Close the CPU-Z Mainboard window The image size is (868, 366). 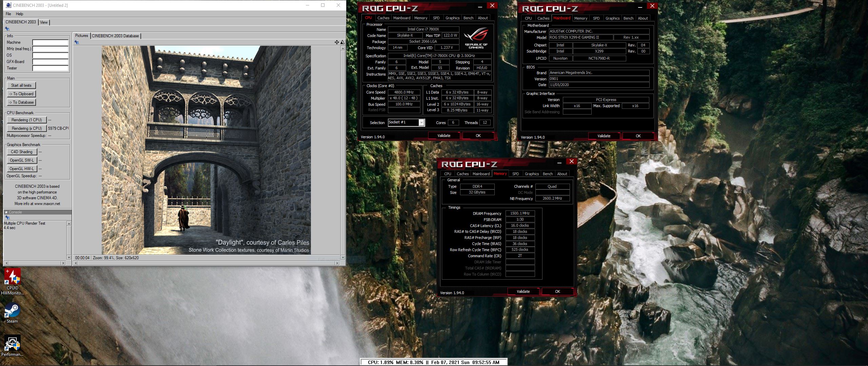652,6
